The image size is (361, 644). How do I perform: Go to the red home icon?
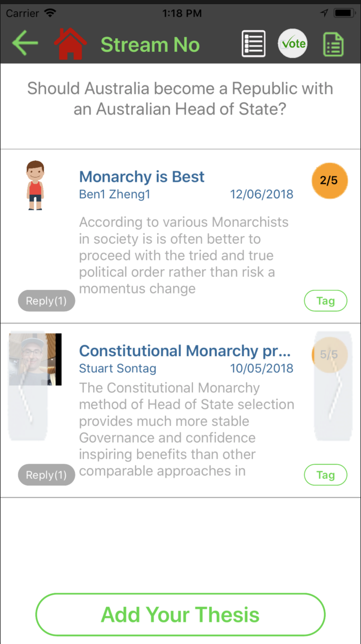(x=71, y=44)
